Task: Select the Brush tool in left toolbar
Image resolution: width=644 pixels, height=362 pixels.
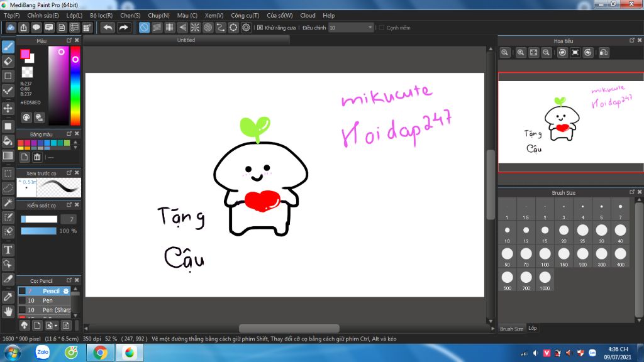Action: pos(8,47)
